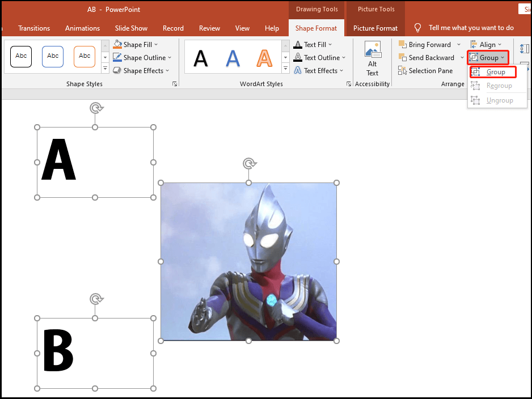Apply the blue A WordArt style
This screenshot has width=532, height=399.
coord(233,58)
